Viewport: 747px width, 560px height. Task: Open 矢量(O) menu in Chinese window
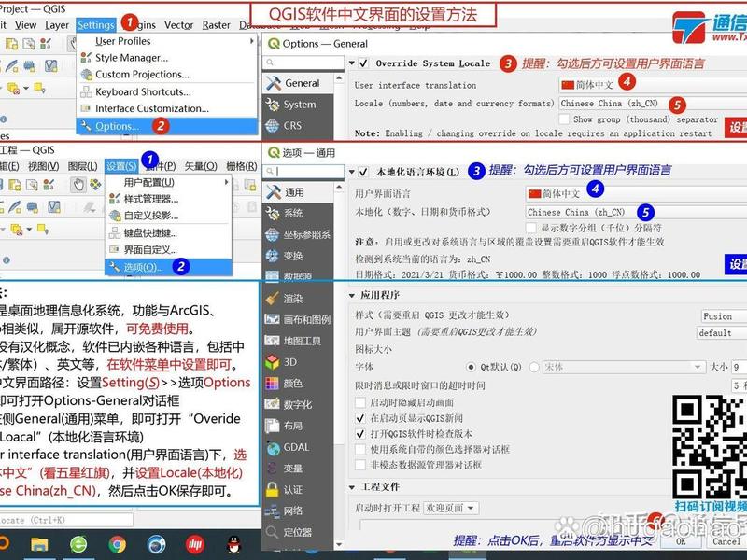click(x=201, y=166)
